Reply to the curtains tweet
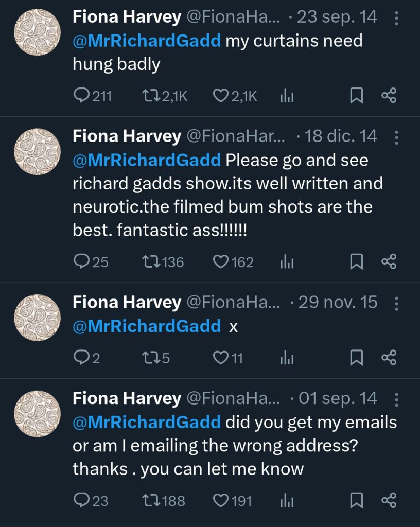Viewport: 420px width, 527px height. click(x=82, y=96)
